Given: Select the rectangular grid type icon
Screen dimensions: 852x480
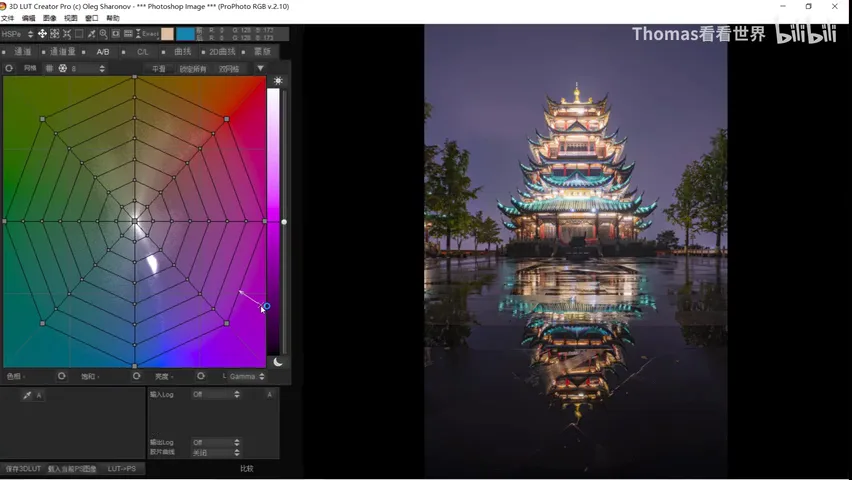Looking at the screenshot, I should 49,68.
